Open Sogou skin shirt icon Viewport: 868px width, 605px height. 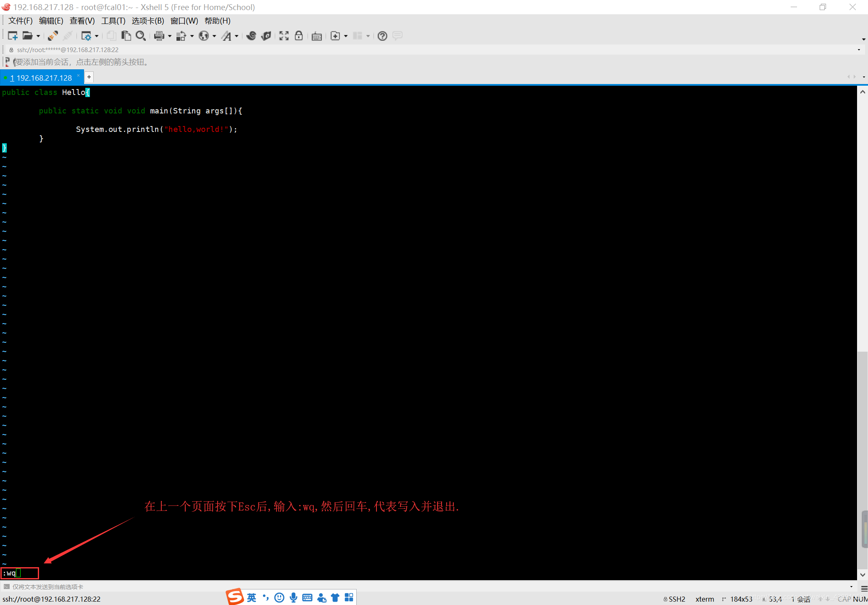click(335, 597)
